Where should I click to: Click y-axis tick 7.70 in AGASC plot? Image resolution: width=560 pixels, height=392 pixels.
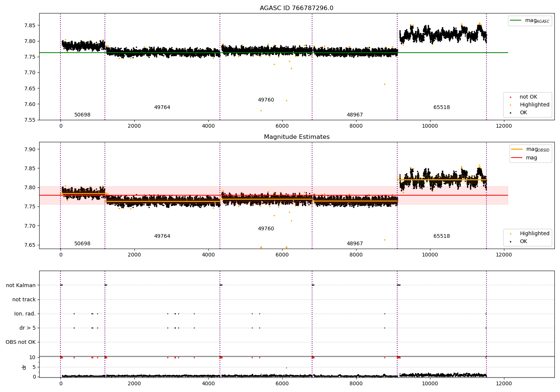30,72
